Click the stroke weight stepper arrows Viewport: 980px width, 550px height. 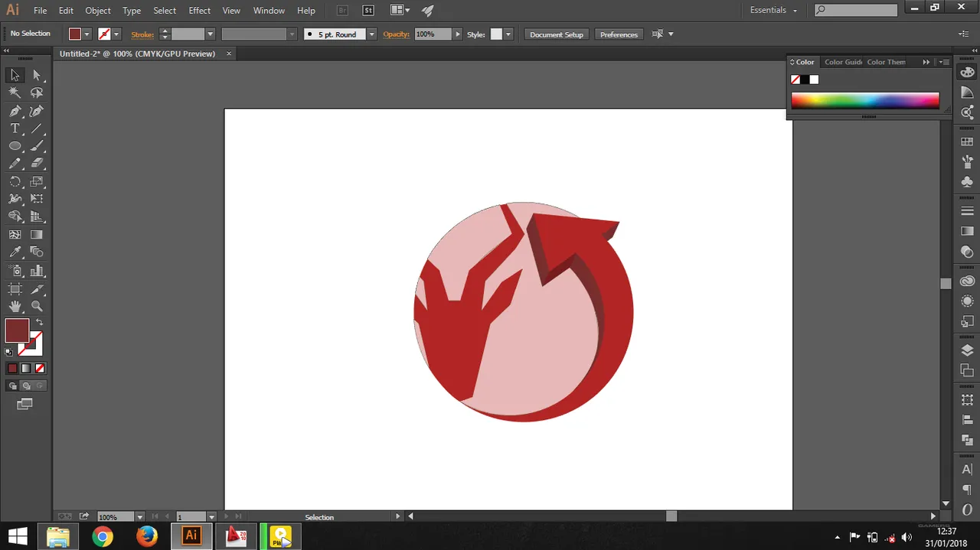(164, 34)
